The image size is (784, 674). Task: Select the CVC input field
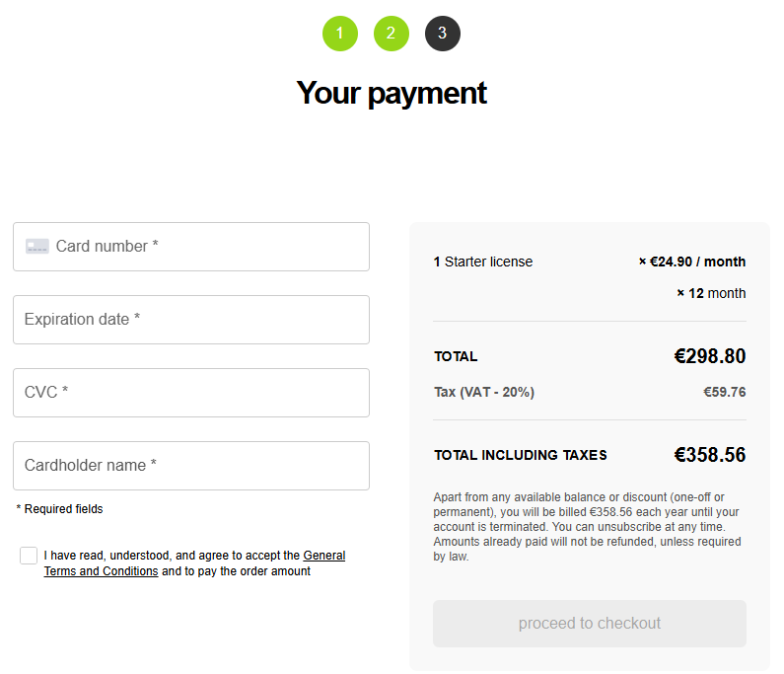click(191, 393)
